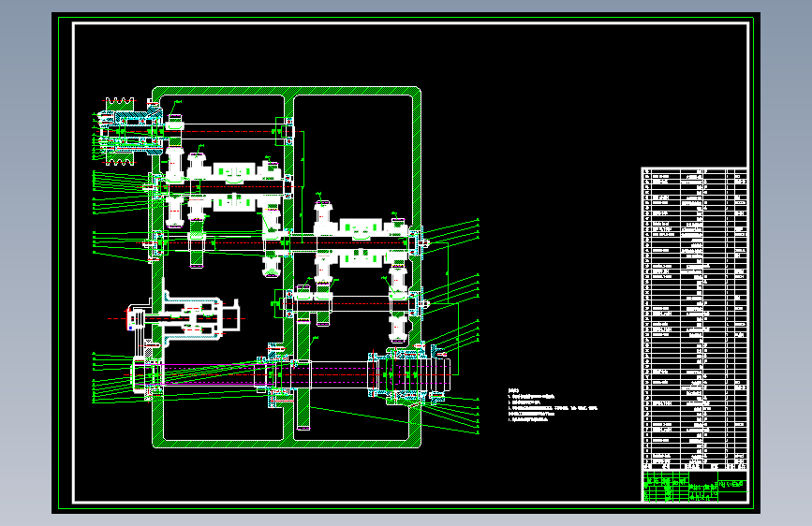Select the white parts list table
Screen dimensions: 812x526
(x=694, y=319)
